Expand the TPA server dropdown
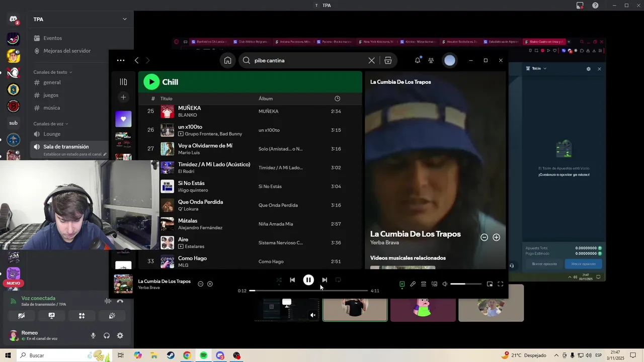 point(125,19)
